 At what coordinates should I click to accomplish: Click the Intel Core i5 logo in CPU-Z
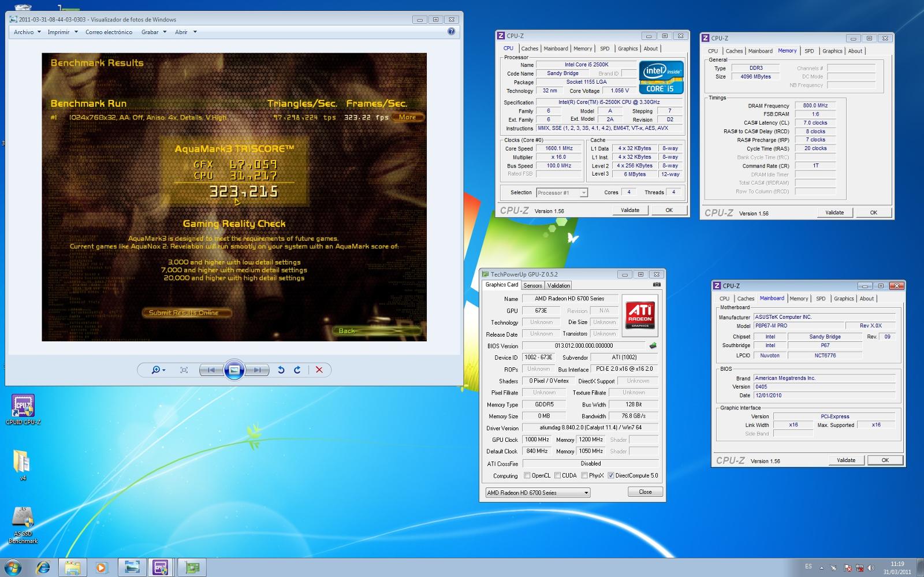[x=661, y=77]
